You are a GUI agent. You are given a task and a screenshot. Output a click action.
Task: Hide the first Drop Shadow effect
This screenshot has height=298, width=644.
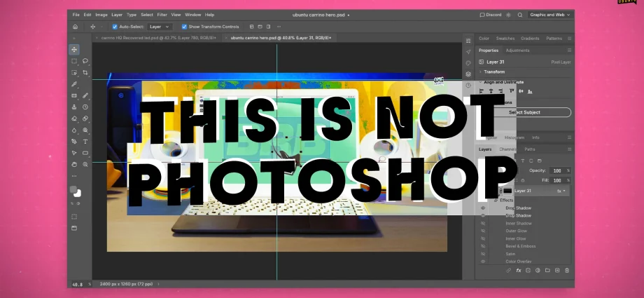pos(483,208)
